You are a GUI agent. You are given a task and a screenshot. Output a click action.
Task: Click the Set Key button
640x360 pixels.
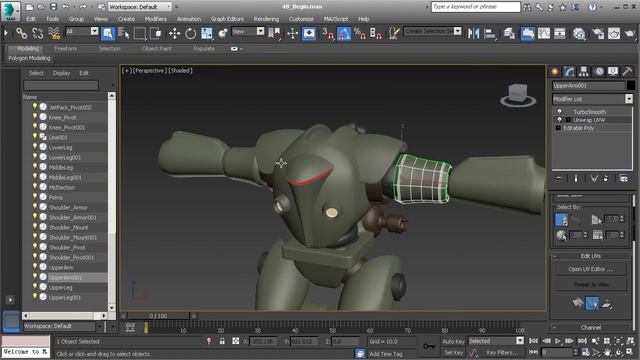(453, 352)
